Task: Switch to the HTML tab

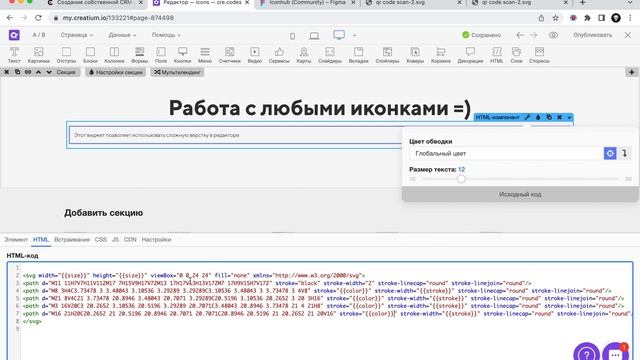Action: (x=41, y=240)
